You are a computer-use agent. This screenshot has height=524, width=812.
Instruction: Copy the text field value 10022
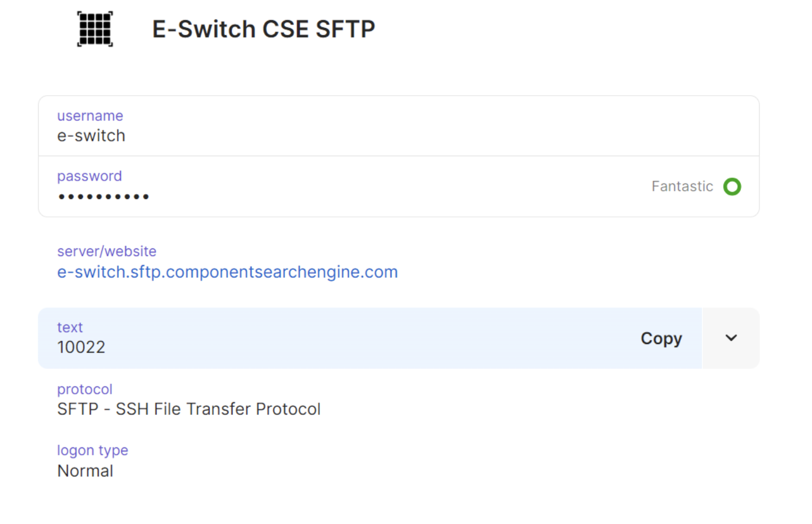(661, 338)
